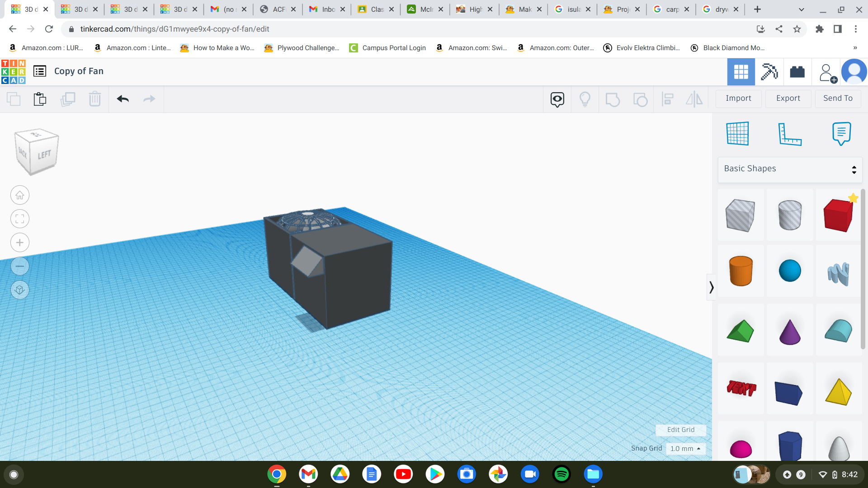Viewport: 868px width, 488px height.
Task: Open the Campus Portal Login bookmark
Action: (x=388, y=48)
